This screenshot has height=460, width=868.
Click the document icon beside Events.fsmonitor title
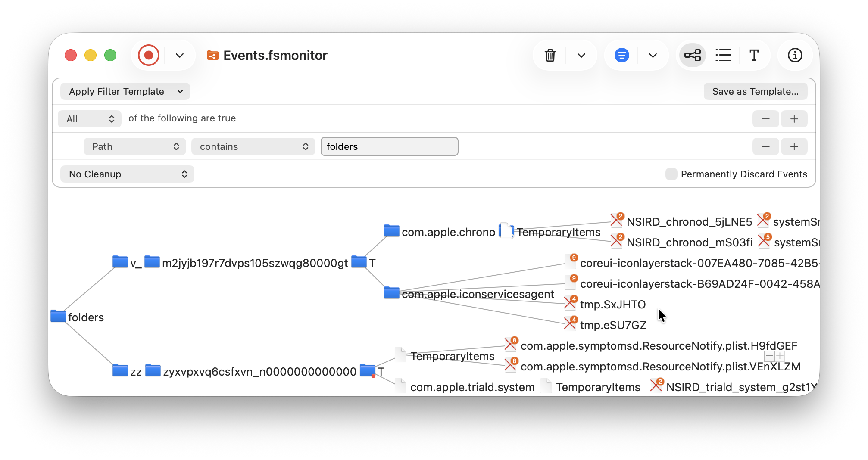[212, 55]
